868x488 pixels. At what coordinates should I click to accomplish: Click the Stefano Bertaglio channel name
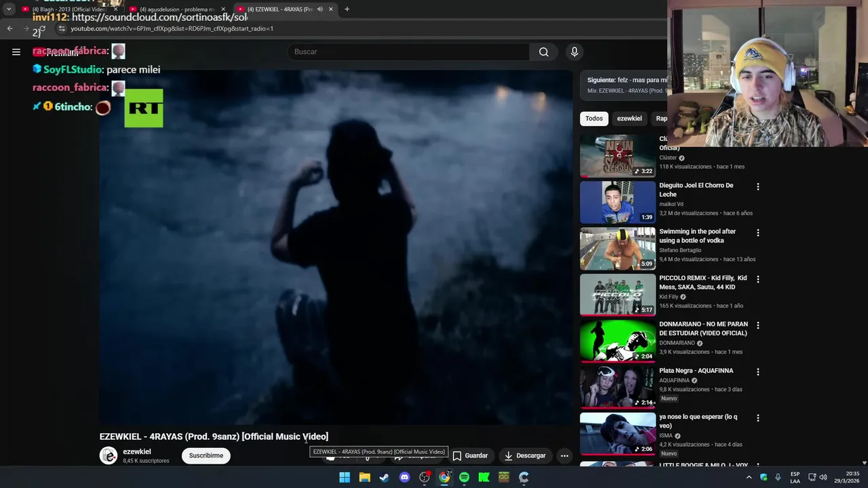[680, 250]
